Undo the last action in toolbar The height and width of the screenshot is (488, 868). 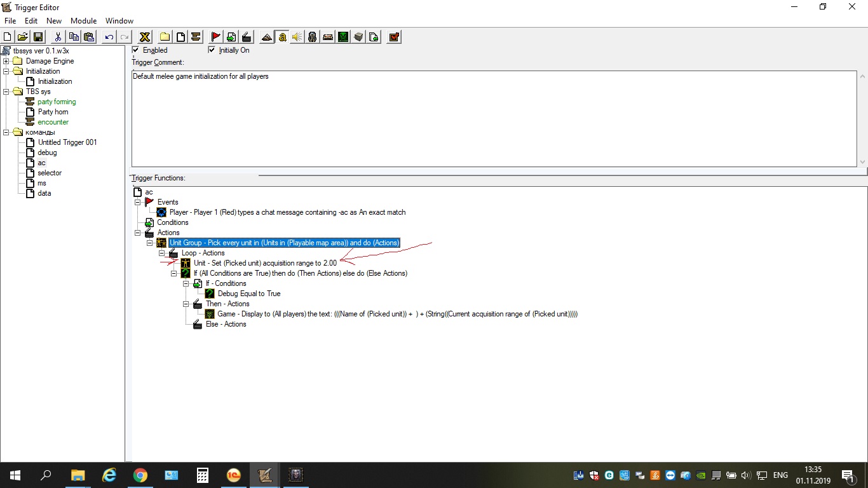click(x=109, y=37)
